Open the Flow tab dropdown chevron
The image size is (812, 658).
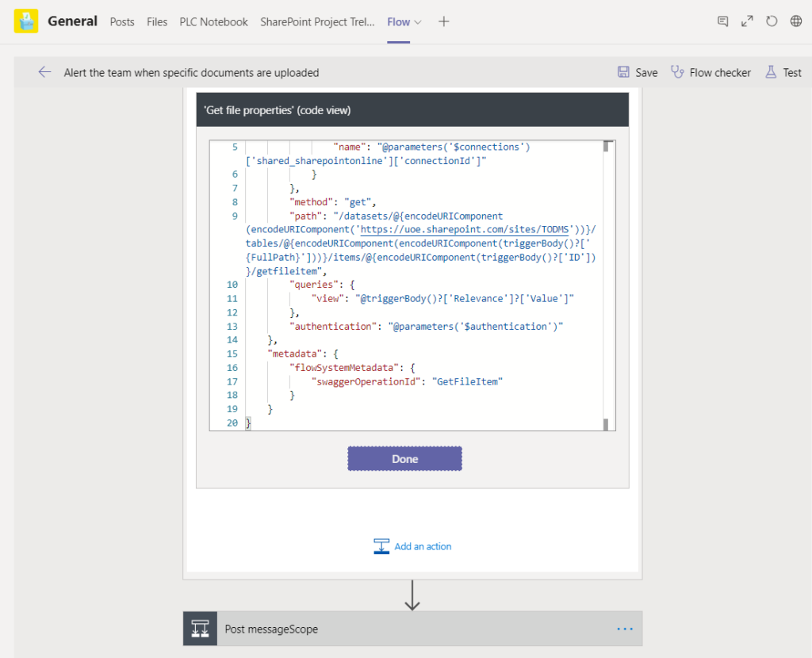coord(416,21)
